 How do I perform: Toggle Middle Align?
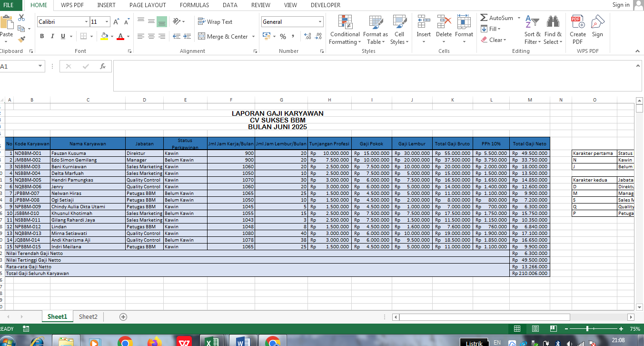151,21
